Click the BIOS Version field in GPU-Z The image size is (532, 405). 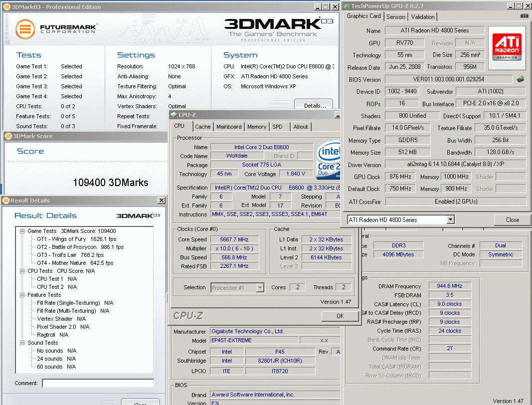pyautogui.click(x=449, y=79)
